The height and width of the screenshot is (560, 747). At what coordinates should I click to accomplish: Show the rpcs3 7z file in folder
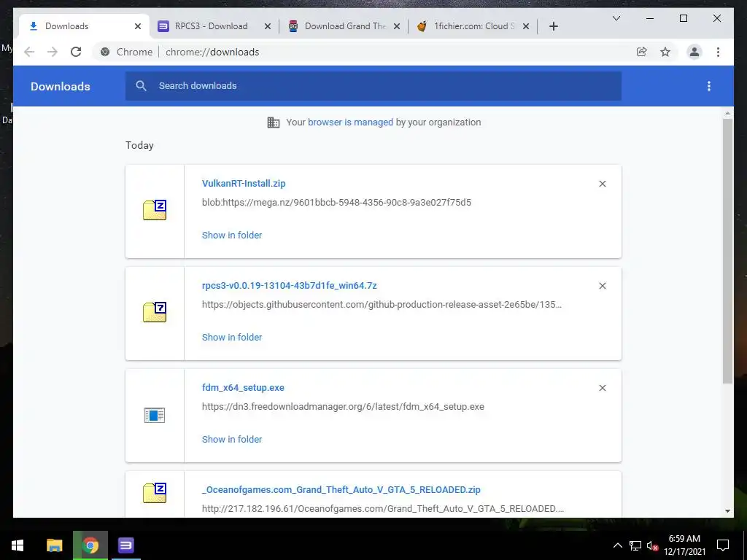(x=232, y=337)
